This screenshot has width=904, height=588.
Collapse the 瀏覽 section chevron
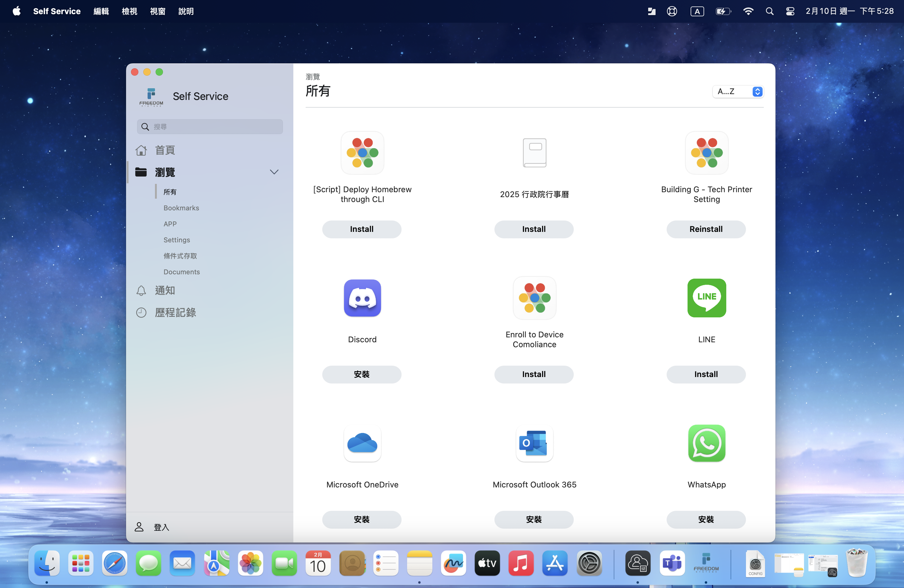(274, 172)
